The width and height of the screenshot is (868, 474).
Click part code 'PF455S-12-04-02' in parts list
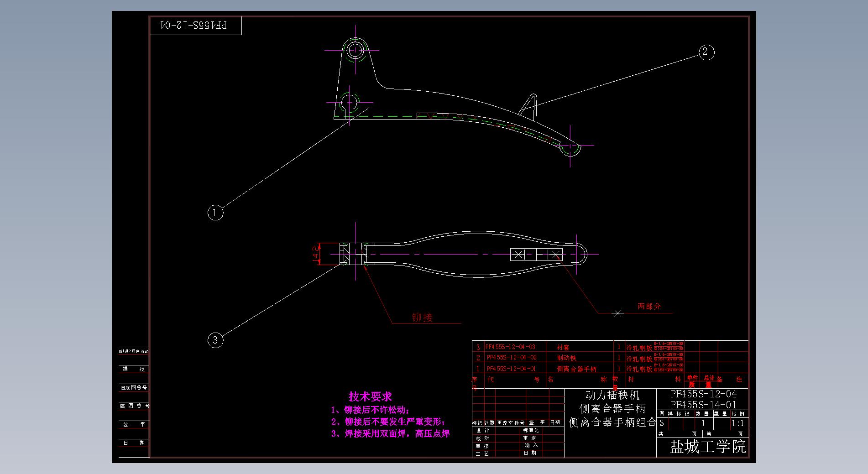[x=511, y=358]
